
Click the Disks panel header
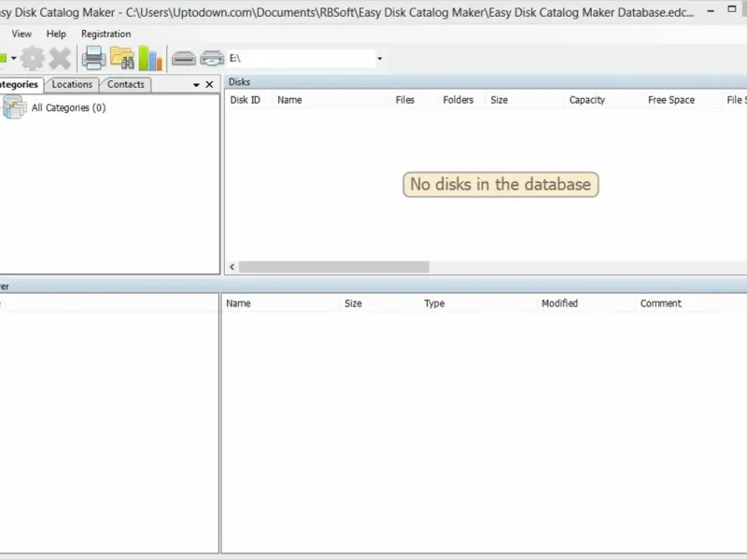coord(486,82)
